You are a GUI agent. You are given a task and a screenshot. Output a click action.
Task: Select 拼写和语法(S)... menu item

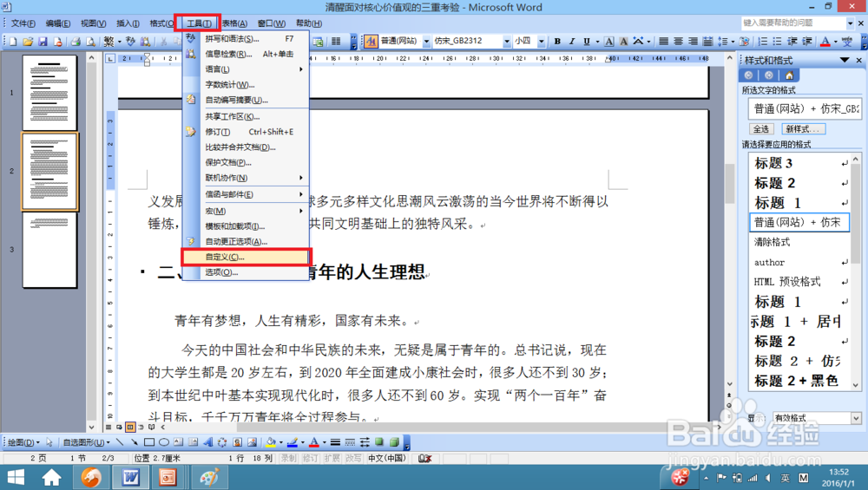[246, 39]
